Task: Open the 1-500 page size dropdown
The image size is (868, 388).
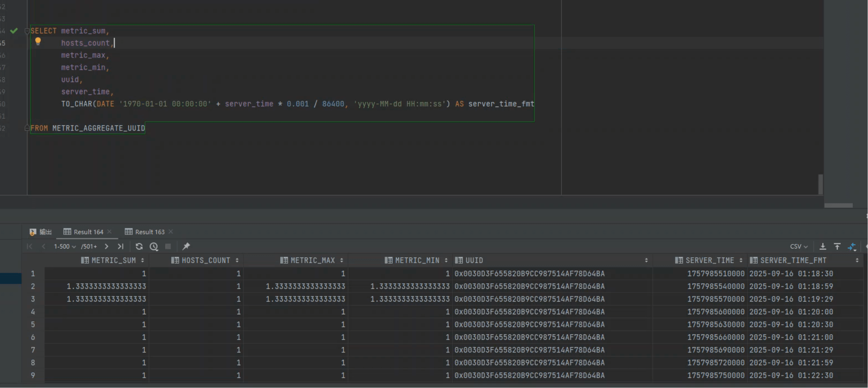Action: (65, 247)
